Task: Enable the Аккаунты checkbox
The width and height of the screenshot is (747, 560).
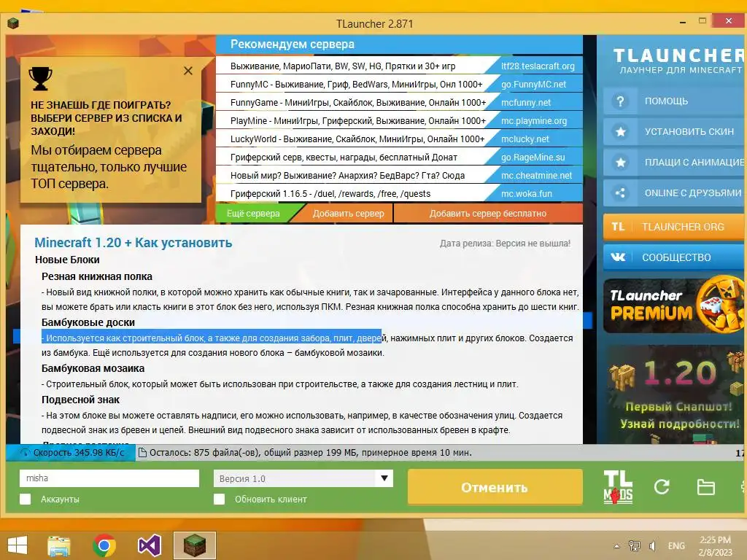Action: [x=26, y=499]
